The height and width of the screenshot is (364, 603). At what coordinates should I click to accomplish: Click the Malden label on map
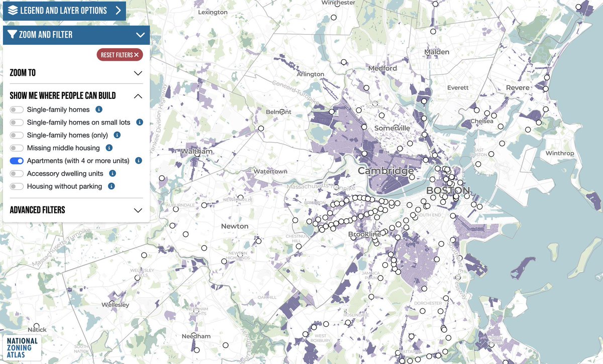coord(436,52)
